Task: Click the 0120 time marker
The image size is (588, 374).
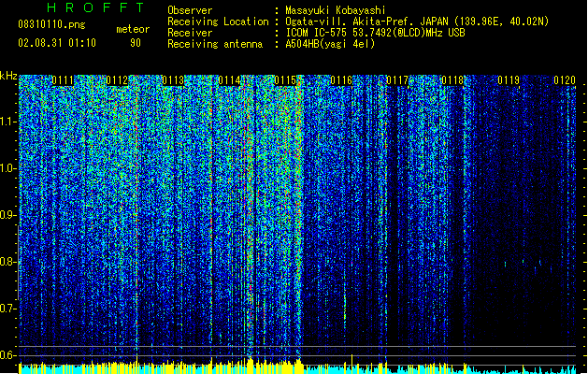Action: click(x=565, y=80)
